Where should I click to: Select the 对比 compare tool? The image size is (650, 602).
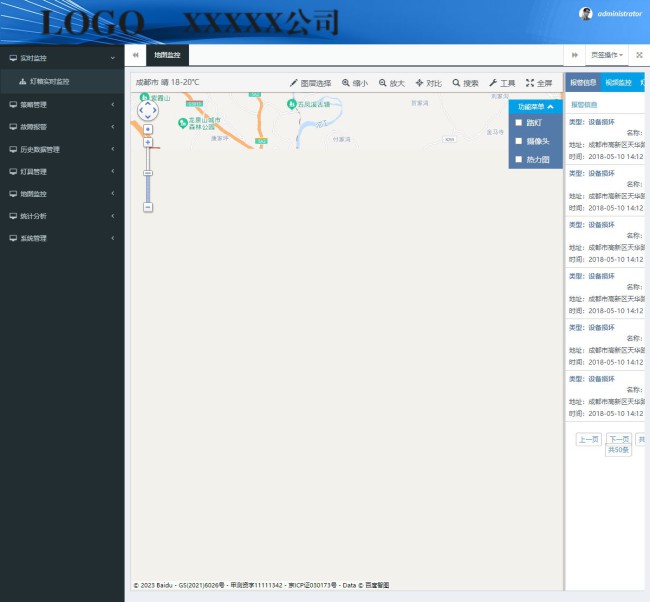[x=429, y=83]
